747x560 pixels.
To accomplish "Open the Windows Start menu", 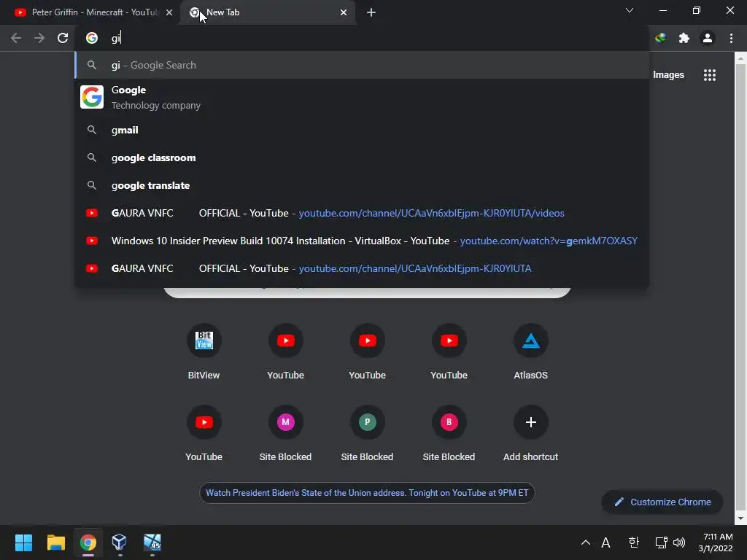I will (x=23, y=542).
